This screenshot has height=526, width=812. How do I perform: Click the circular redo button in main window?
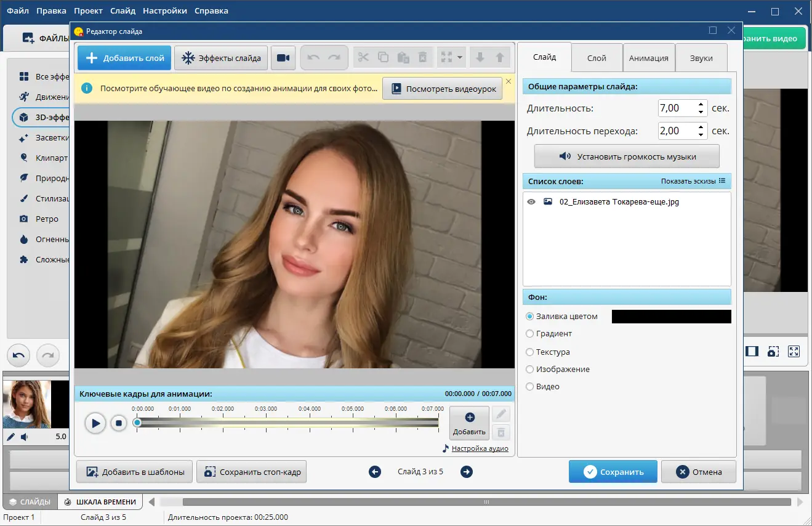click(48, 355)
